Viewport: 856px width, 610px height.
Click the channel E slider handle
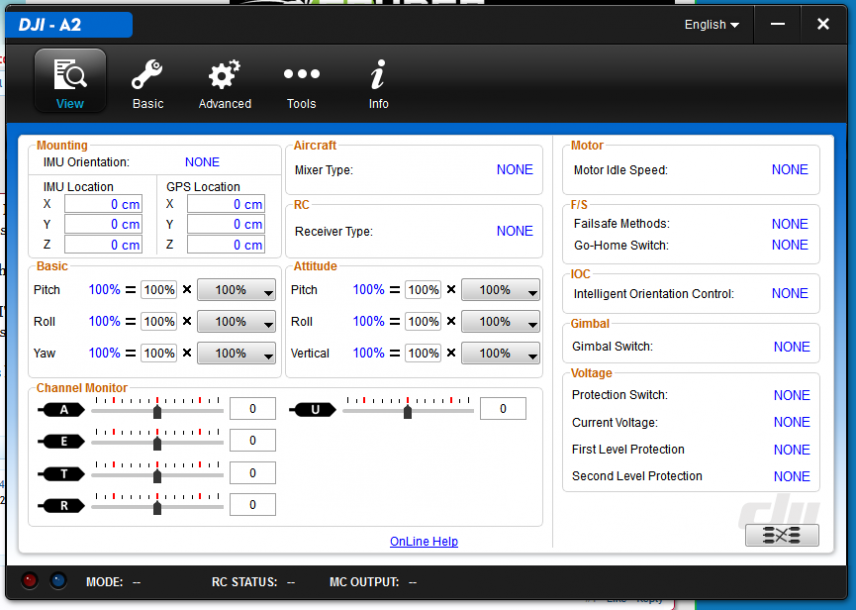click(157, 443)
